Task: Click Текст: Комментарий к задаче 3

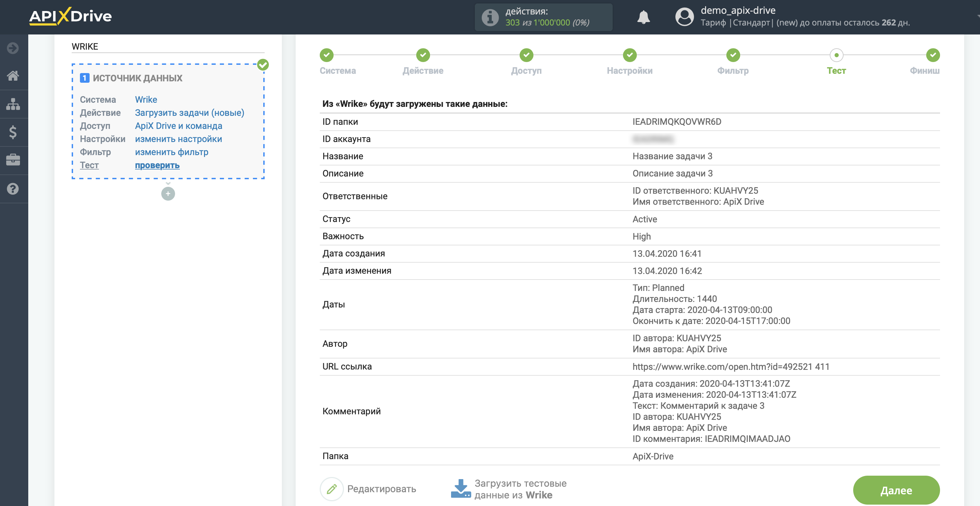Action: (698, 406)
